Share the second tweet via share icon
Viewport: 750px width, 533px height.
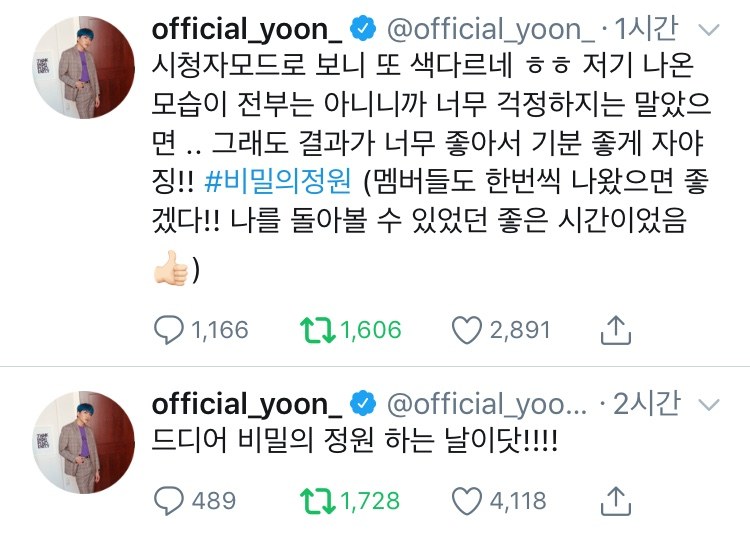click(x=616, y=500)
